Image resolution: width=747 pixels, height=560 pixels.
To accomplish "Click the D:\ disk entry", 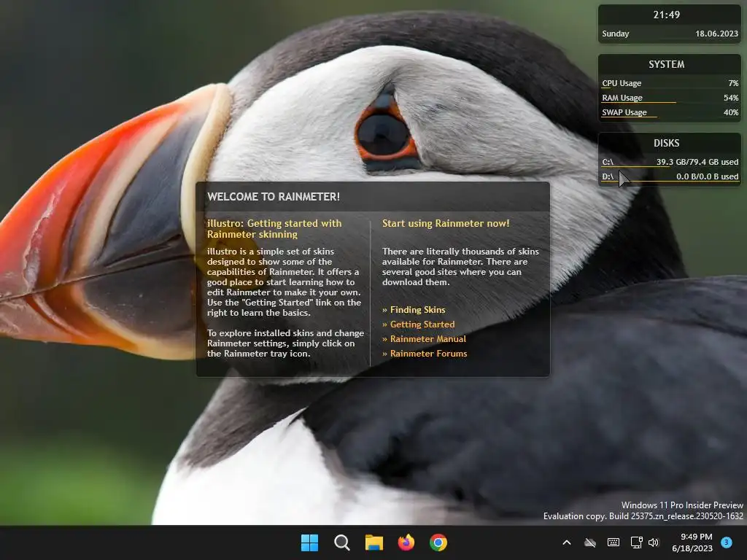I will pos(670,177).
